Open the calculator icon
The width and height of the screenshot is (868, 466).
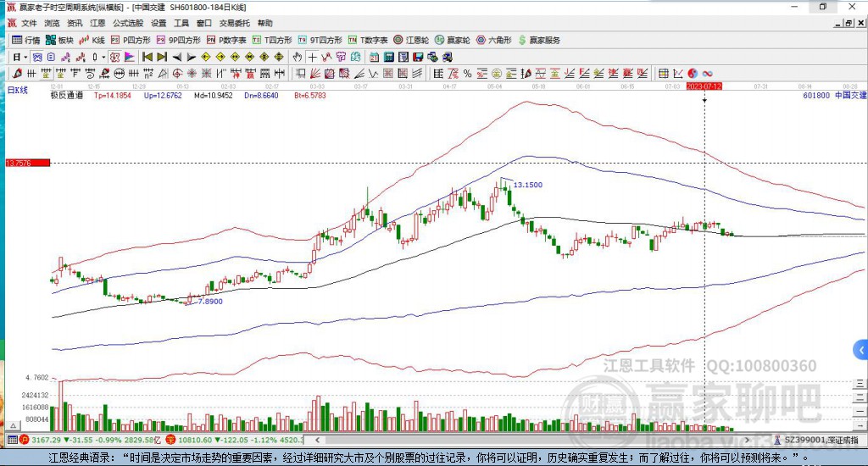(x=388, y=57)
